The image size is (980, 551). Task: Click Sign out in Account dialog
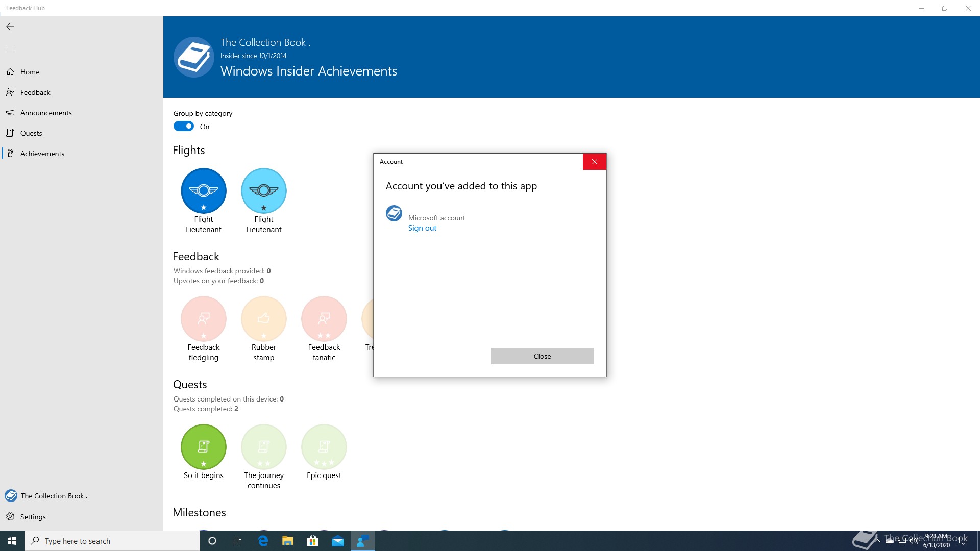[x=422, y=228]
